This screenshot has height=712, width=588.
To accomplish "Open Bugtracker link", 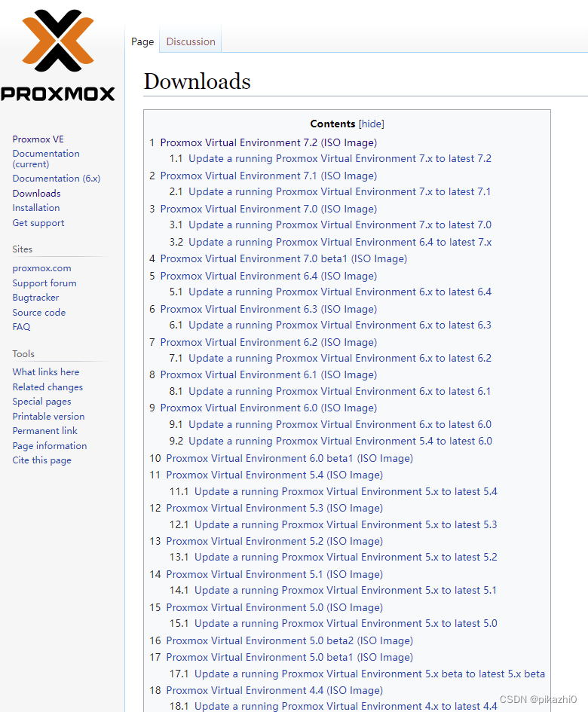I will click(35, 298).
